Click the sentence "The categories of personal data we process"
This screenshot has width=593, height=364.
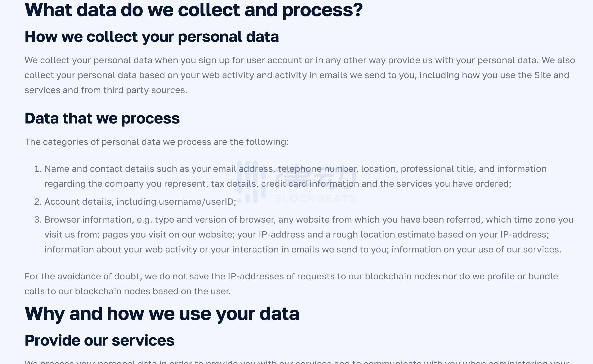click(156, 142)
